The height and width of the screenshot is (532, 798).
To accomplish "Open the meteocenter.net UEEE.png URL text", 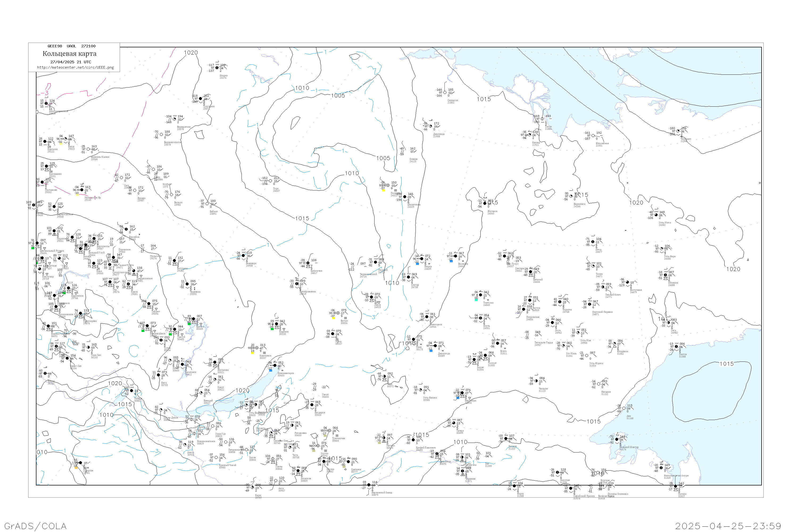I will click(x=75, y=68).
